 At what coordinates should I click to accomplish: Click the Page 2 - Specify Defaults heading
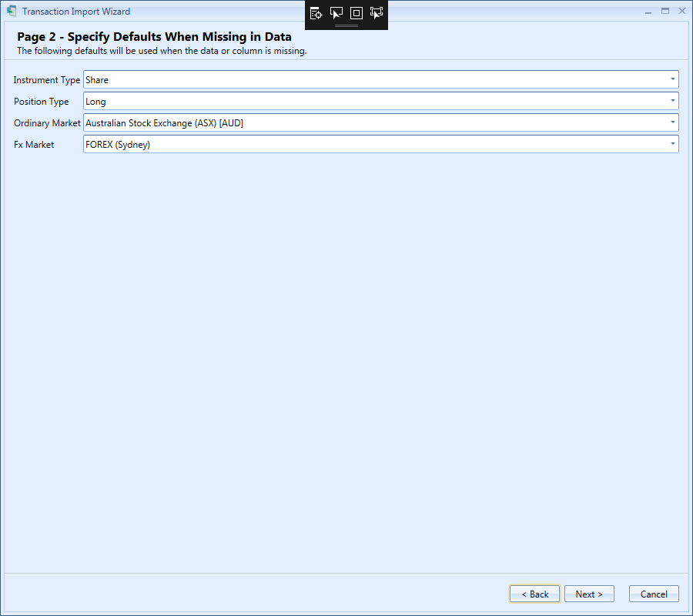pos(154,36)
